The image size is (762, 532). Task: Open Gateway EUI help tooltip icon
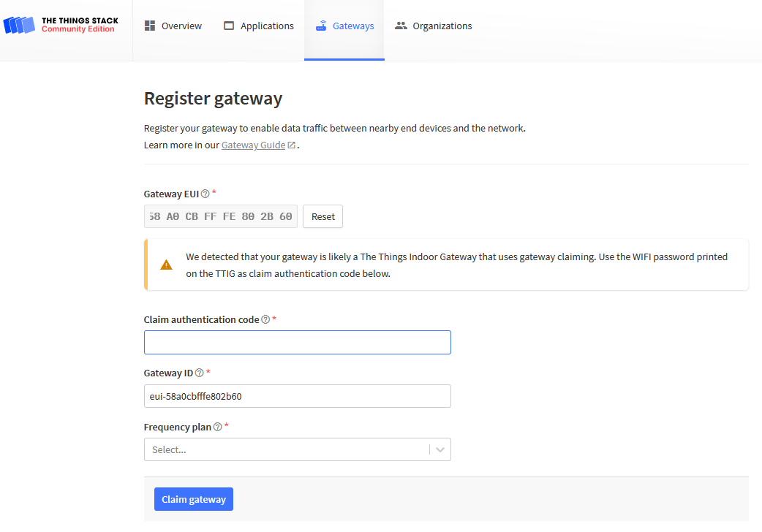pos(205,194)
